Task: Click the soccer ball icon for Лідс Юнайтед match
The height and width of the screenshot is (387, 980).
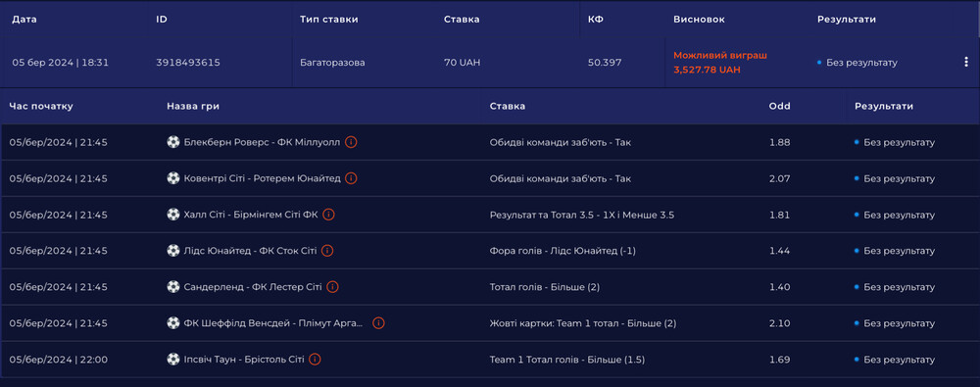Action: click(x=173, y=251)
